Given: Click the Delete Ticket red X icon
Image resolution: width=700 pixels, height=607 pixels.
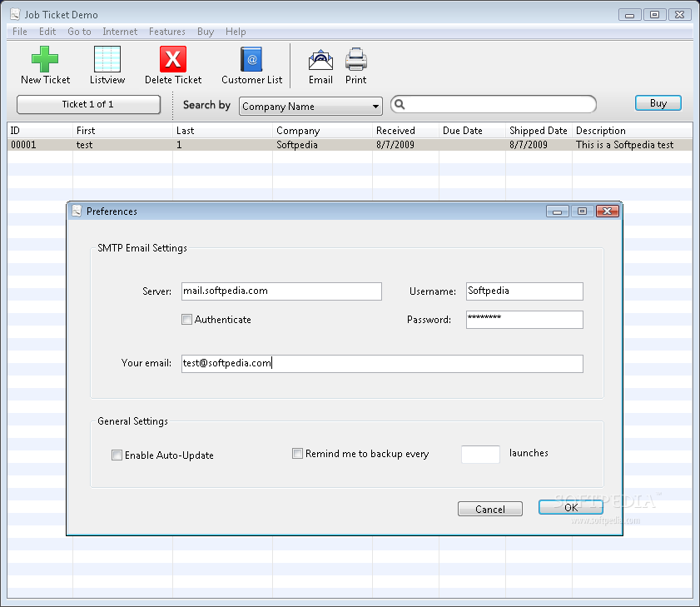Looking at the screenshot, I should click(173, 59).
